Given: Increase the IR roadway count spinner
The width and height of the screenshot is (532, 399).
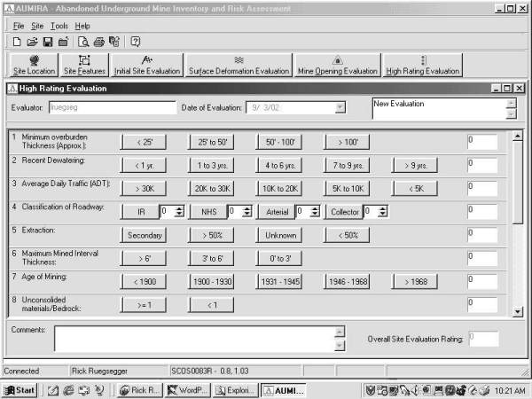Looking at the screenshot, I should coord(179,208).
